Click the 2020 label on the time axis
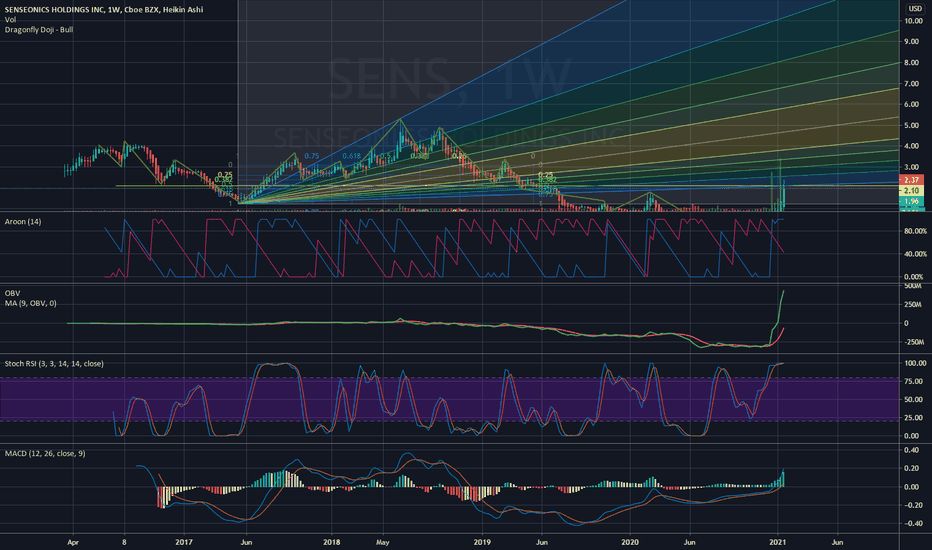This screenshot has height=550, width=932. coord(629,542)
